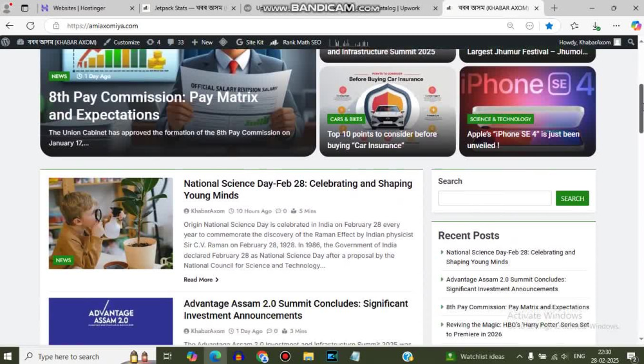Click the page vertical scrollbar thumb
This screenshot has width=644, height=364.
pyautogui.click(x=641, y=108)
